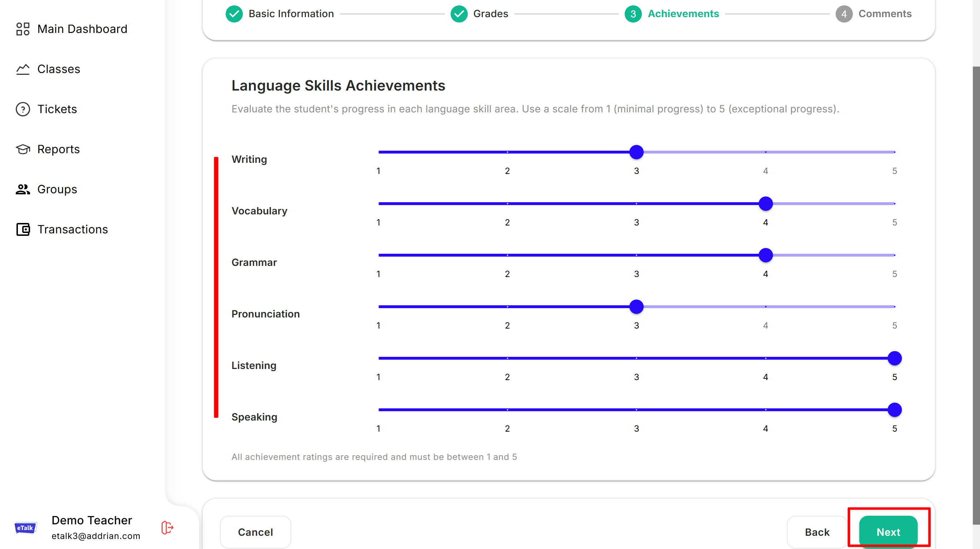Set Vocabulary slider to 2
This screenshot has height=549, width=980.
(507, 204)
